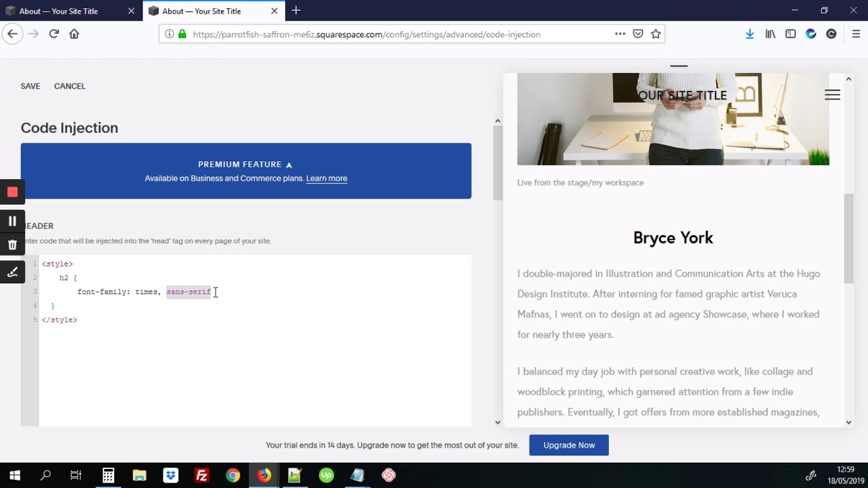This screenshot has width=868, height=488.
Task: Stop the screen recording with red square
Action: point(12,192)
